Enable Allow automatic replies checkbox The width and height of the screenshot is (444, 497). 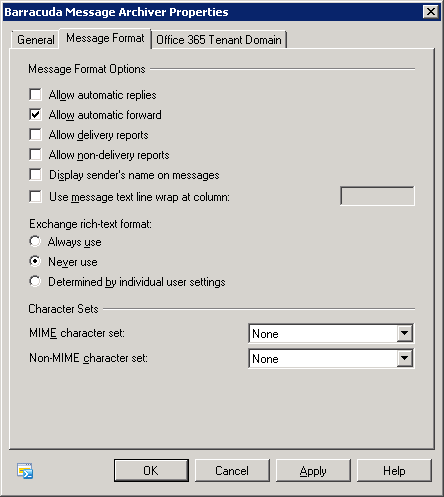[x=35, y=95]
